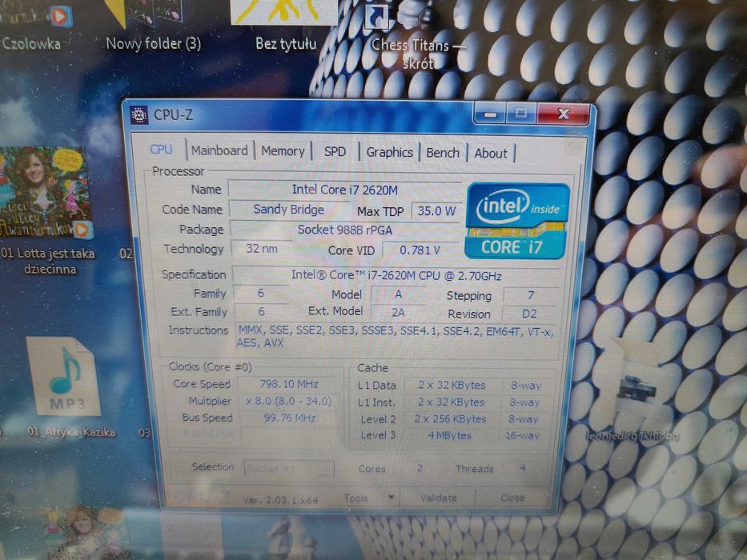Select the Name field Intel Core i7 2620M
This screenshot has width=747, height=560.
coord(345,190)
